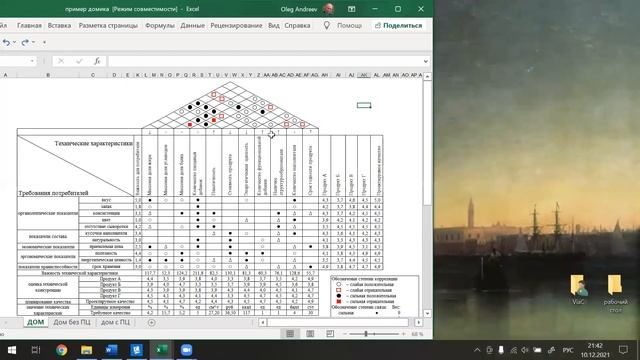Switch to дом с ПЦ sheet
Viewport: 640px width, 360px height.
(x=116, y=322)
